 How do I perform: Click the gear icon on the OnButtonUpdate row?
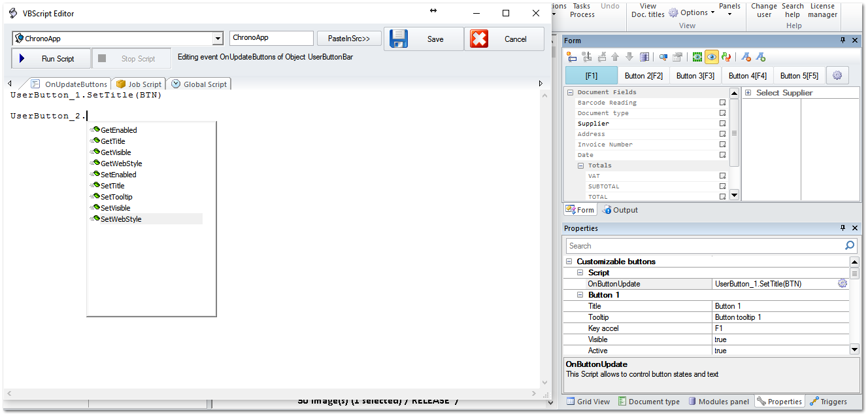click(842, 283)
